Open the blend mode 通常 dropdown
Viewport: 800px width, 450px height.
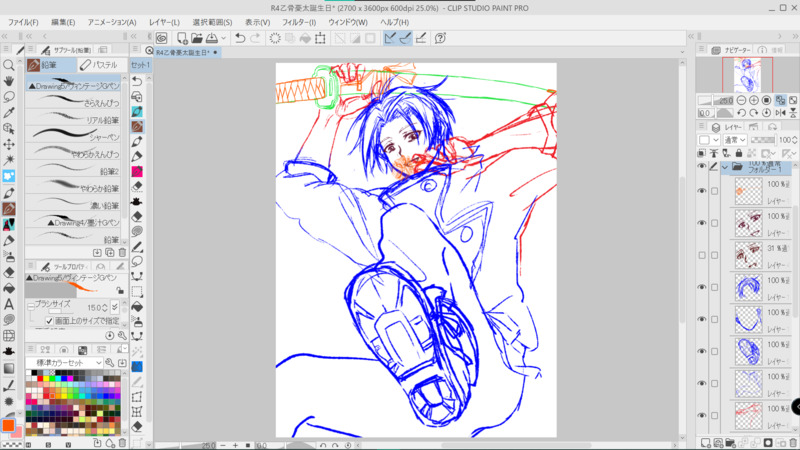735,140
